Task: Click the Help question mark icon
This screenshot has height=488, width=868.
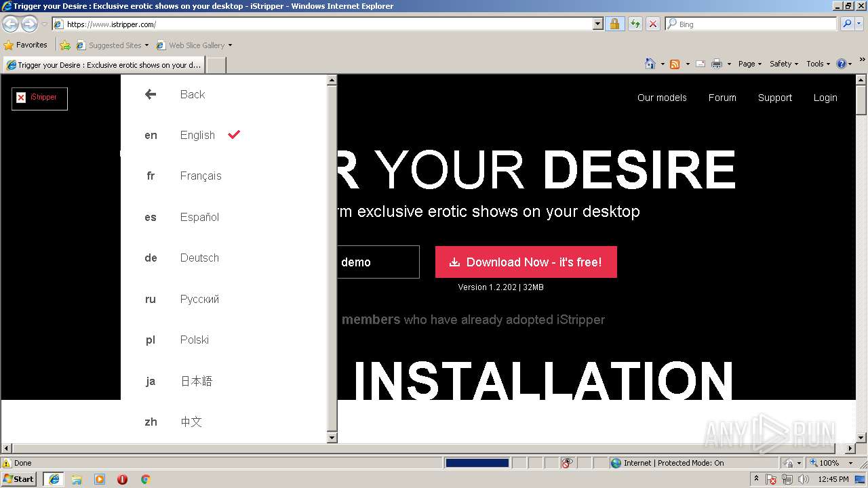Action: 841,64
